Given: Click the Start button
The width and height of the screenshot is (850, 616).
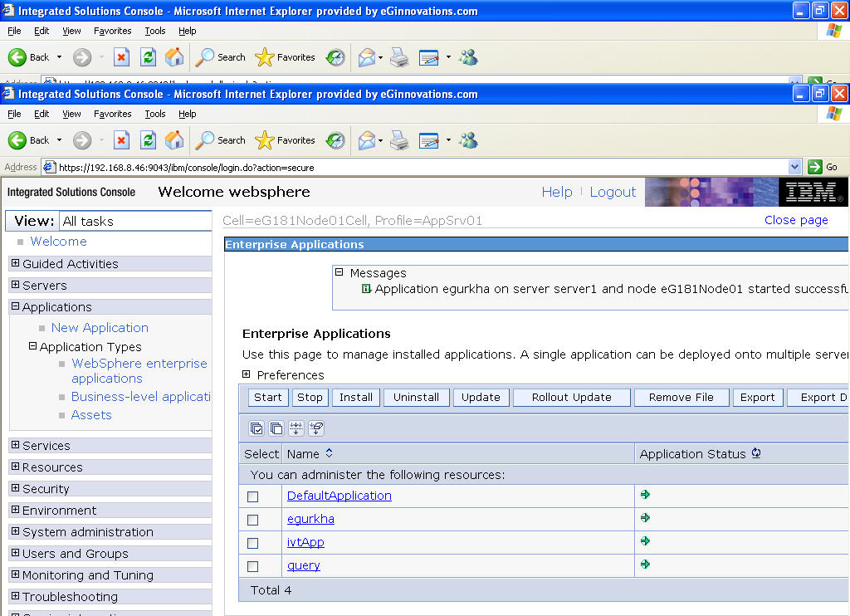Looking at the screenshot, I should pos(268,398).
